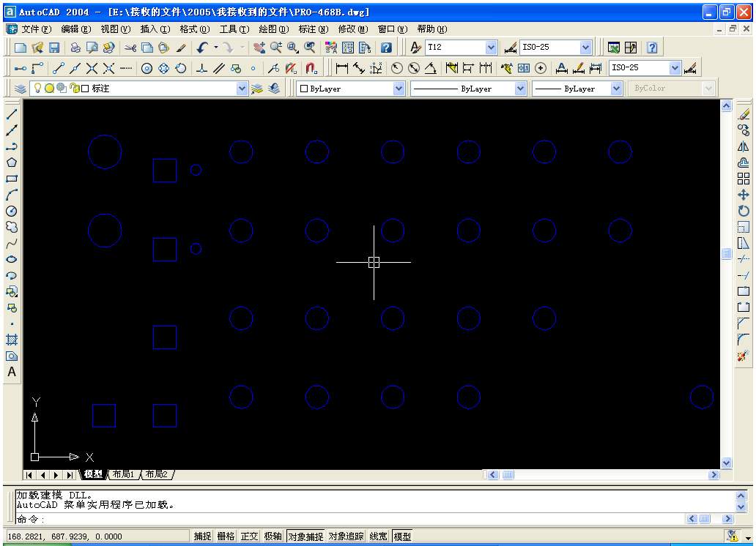Select the Revision Cloud tool
Viewport: 756px width, 546px height.
pyautogui.click(x=12, y=227)
